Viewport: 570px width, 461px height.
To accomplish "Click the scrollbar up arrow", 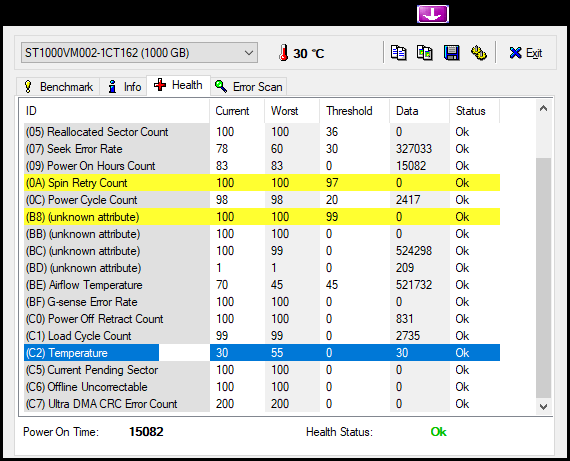I will 543,109.
